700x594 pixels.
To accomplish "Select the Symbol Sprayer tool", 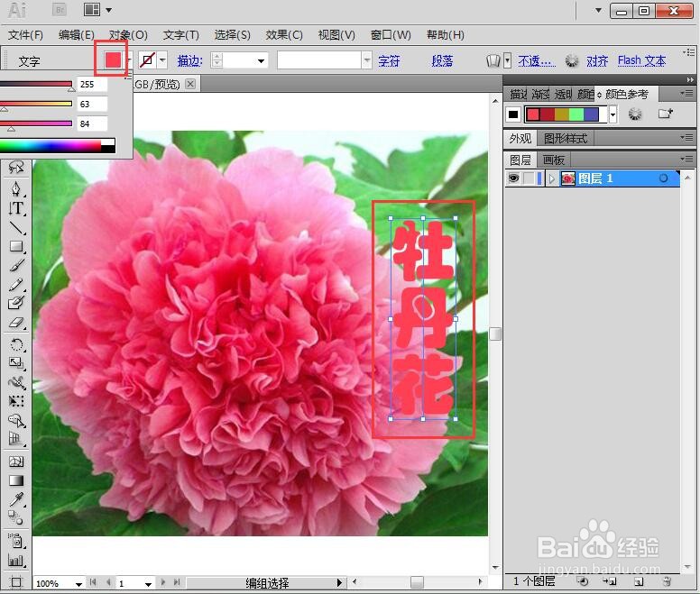I will coord(16,541).
